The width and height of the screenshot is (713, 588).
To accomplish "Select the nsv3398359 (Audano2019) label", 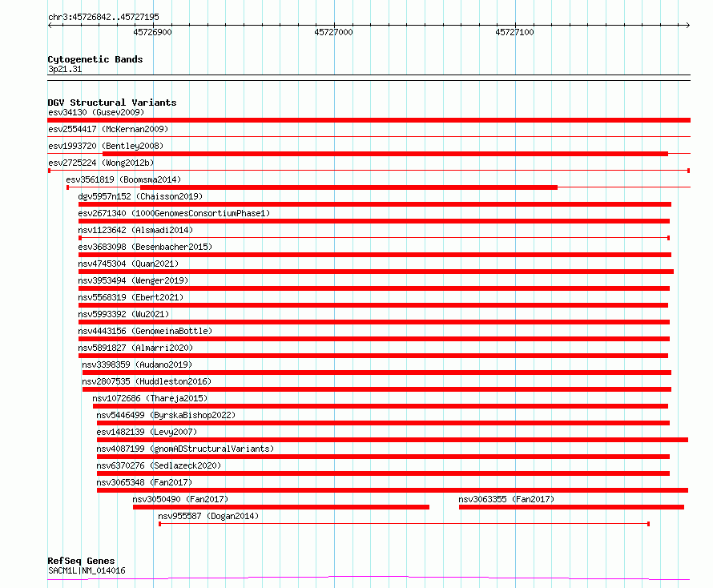I will point(137,364).
